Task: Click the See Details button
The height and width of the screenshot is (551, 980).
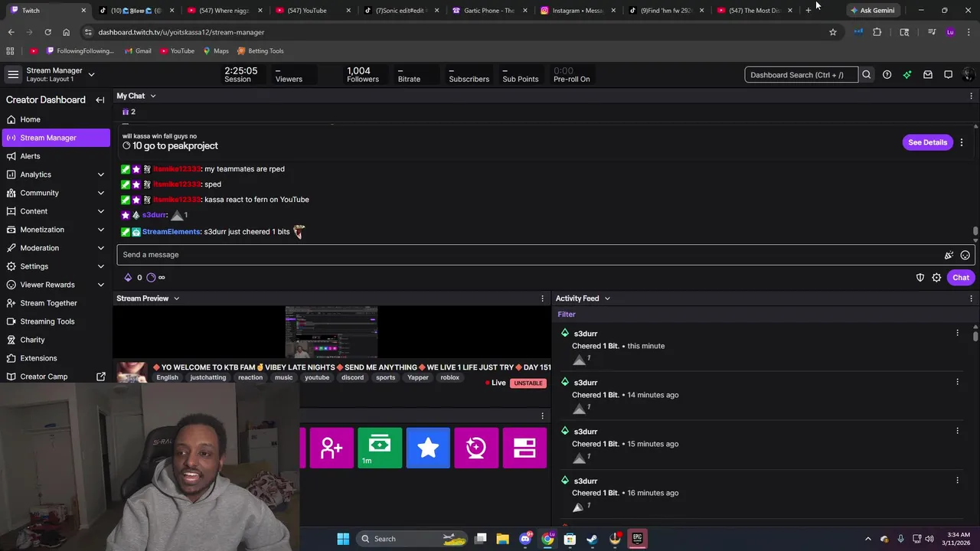Action: point(927,142)
